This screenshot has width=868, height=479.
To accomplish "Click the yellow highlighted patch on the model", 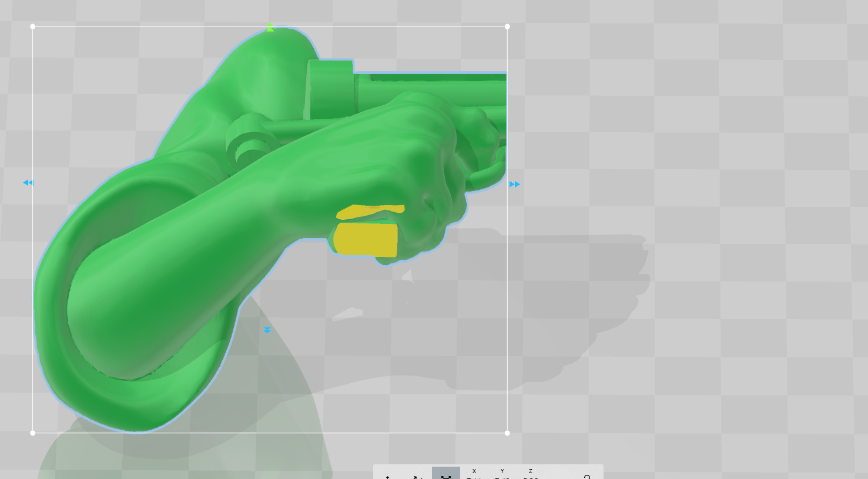I will point(366,239).
